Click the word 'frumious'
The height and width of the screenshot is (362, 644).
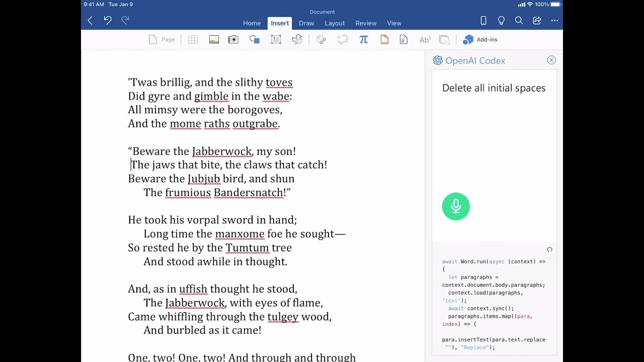coord(188,193)
